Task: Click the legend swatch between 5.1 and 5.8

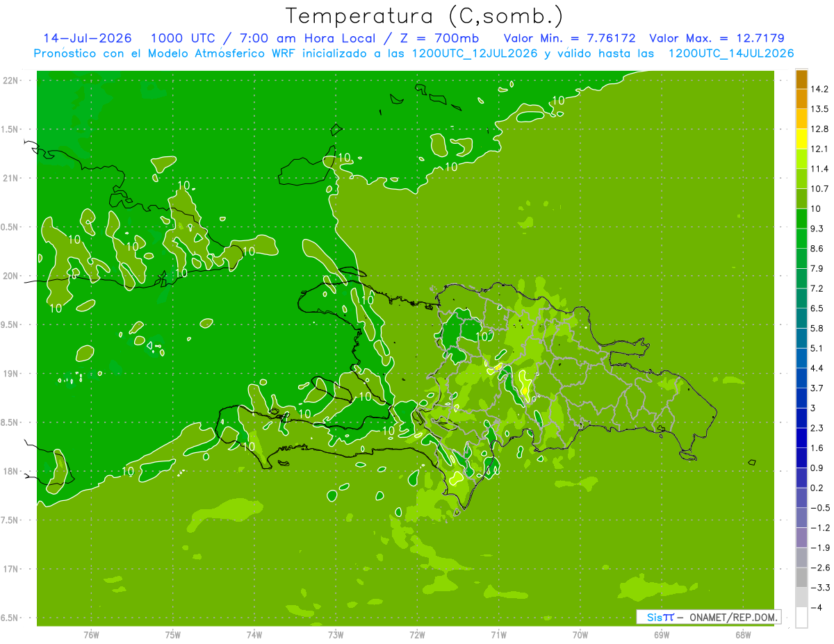Action: pos(801,338)
